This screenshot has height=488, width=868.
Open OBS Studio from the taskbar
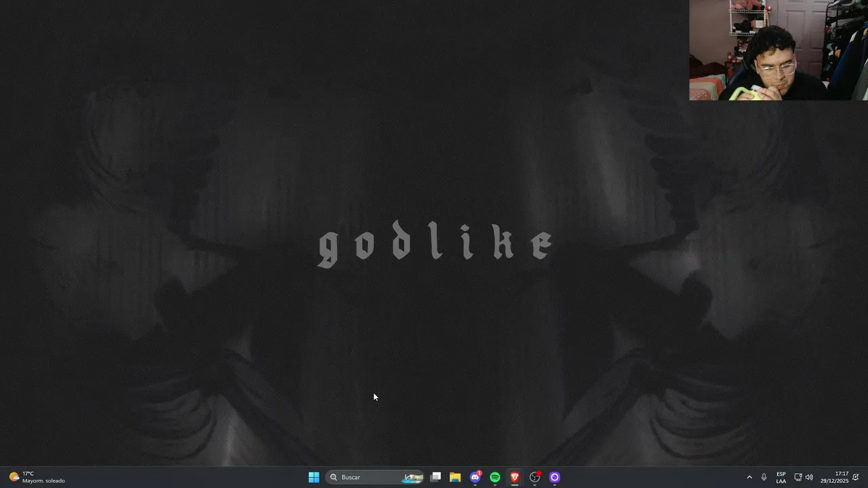click(535, 477)
